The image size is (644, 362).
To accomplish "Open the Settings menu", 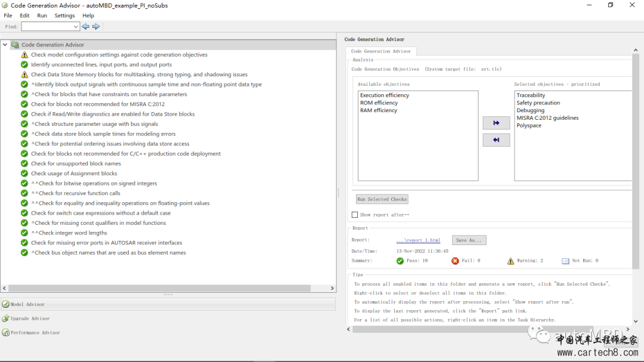I will [x=64, y=15].
